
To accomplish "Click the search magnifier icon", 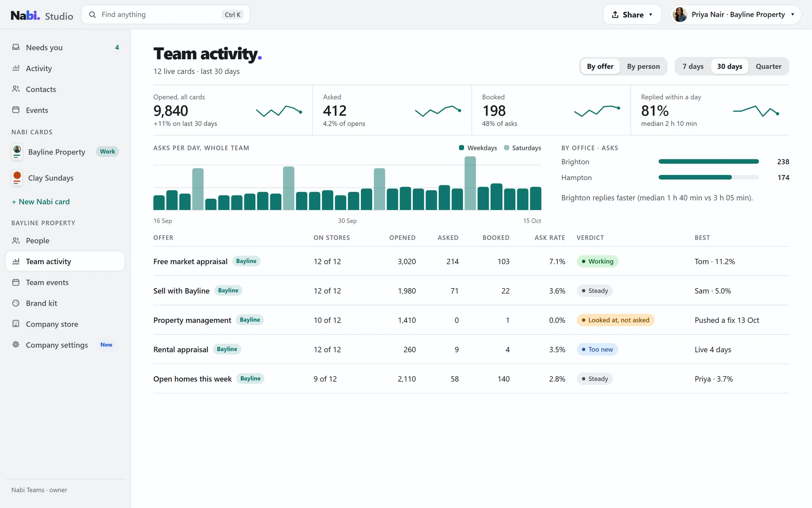I will [x=93, y=15].
